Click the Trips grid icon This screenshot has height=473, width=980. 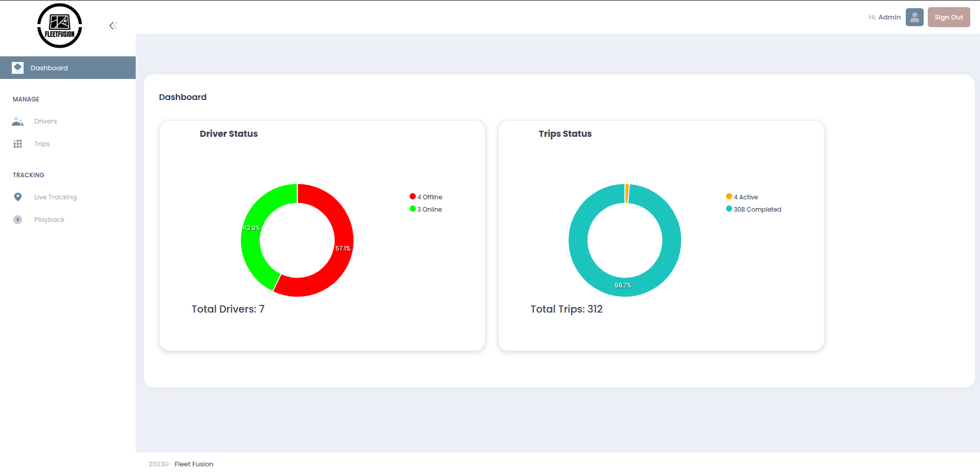17,143
